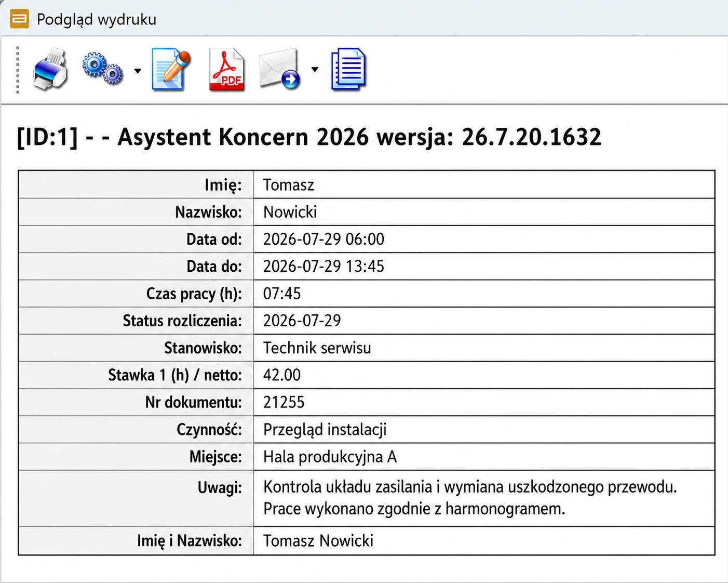Click the remarks line starting Kontrola układu zasilania
Viewport: 728px width, 583px height.
470,487
